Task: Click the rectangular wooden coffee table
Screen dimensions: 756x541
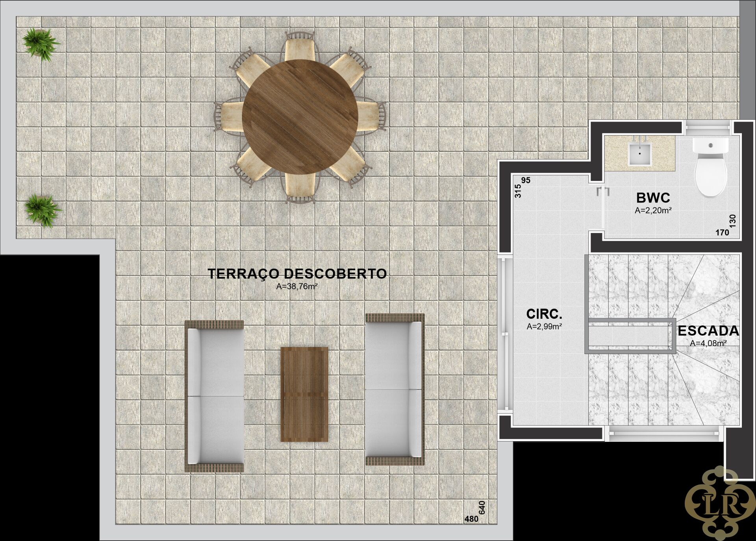Action: pos(304,394)
